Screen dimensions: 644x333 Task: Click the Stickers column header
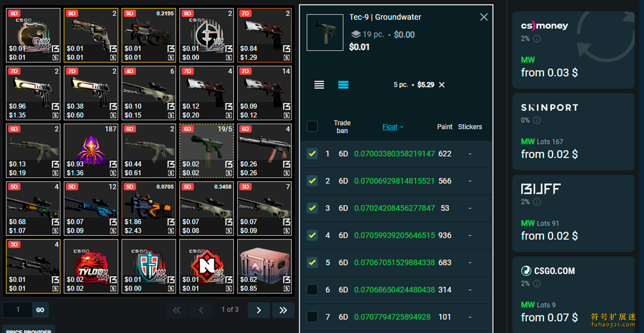[470, 127]
